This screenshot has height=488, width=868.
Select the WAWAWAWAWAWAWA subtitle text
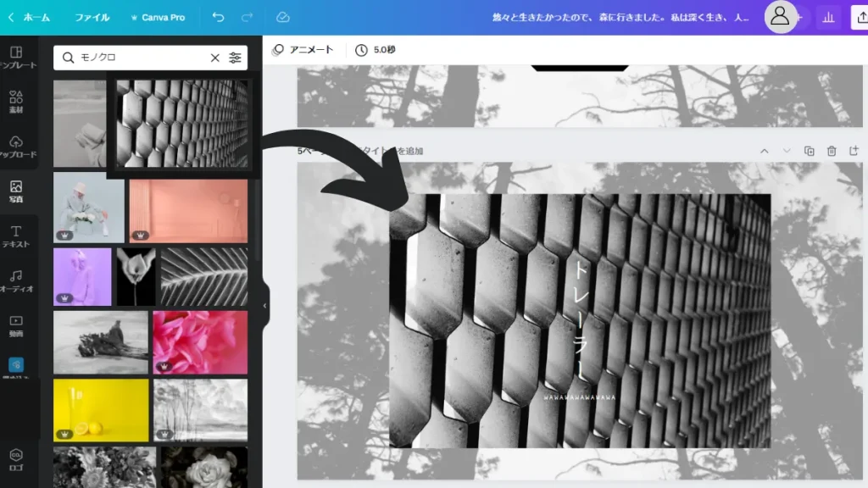pos(580,397)
